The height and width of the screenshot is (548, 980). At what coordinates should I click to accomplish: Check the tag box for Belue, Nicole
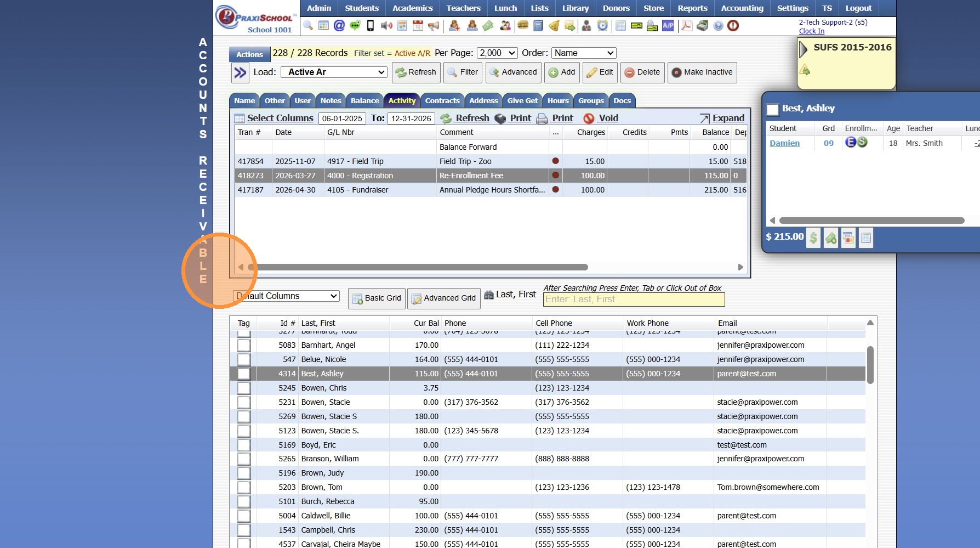click(x=243, y=360)
